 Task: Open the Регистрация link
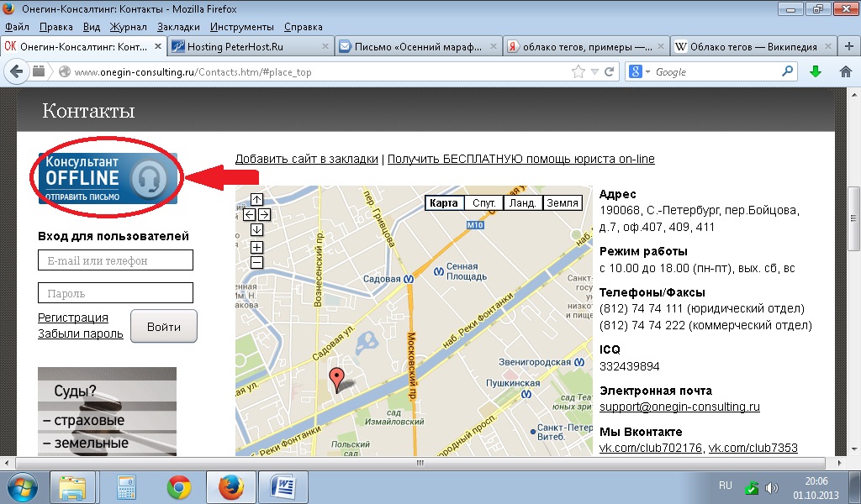[x=73, y=318]
